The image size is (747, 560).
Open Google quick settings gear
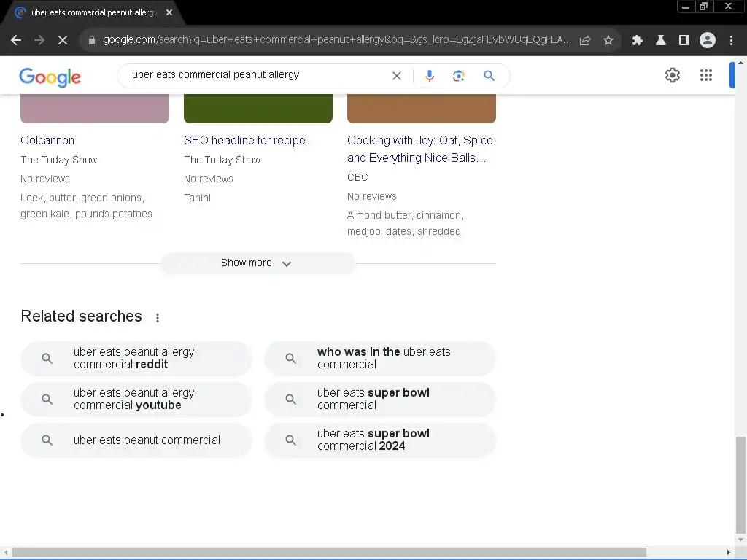(x=672, y=75)
